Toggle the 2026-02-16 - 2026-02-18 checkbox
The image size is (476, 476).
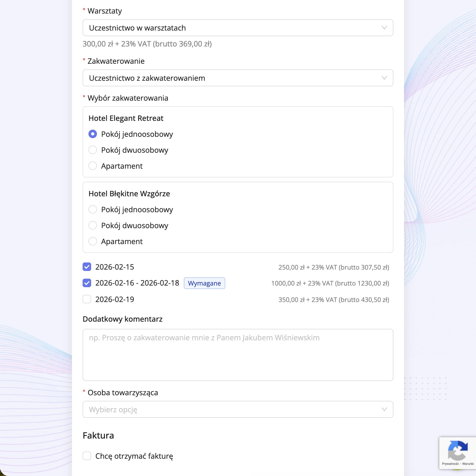pos(87,283)
